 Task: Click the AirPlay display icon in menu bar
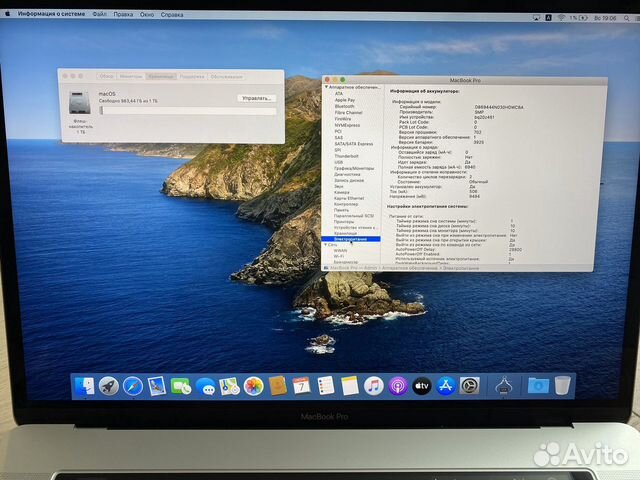[x=536, y=18]
